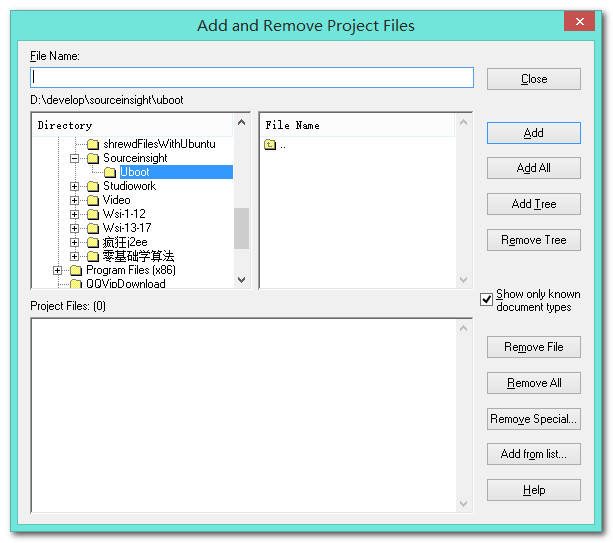Click File Name list scroll down arrow

pyautogui.click(x=463, y=280)
